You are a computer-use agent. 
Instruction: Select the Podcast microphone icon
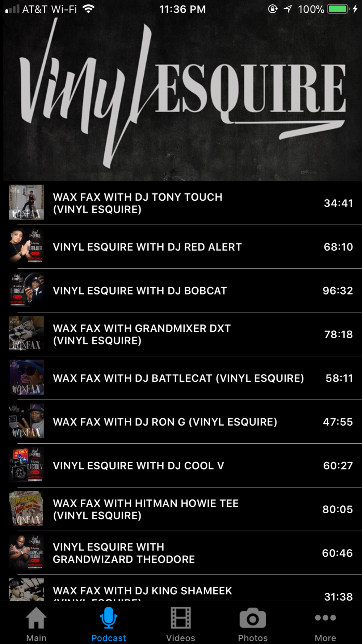[x=109, y=618]
